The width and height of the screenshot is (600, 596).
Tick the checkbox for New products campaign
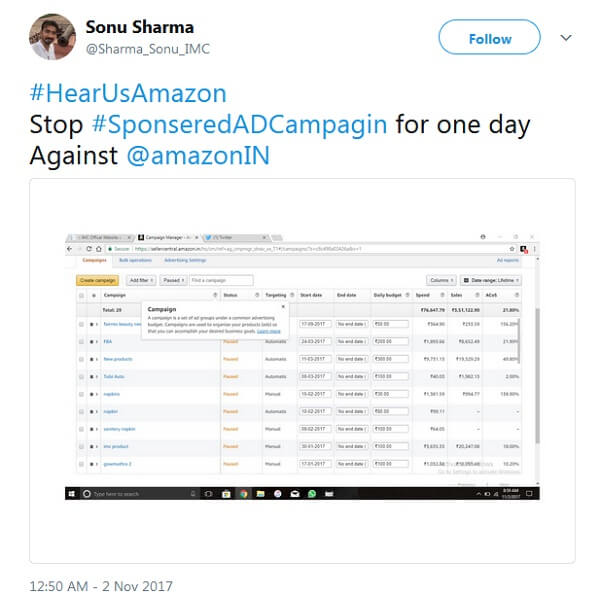tap(81, 359)
